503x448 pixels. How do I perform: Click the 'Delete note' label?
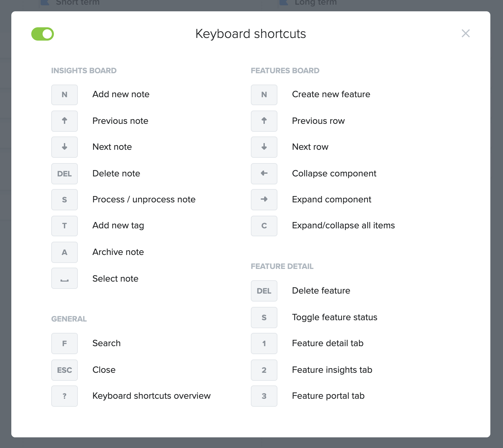coord(116,173)
